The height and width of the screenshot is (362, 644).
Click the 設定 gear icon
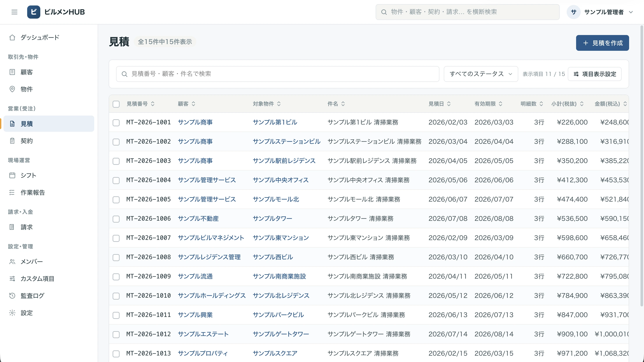[12, 313]
